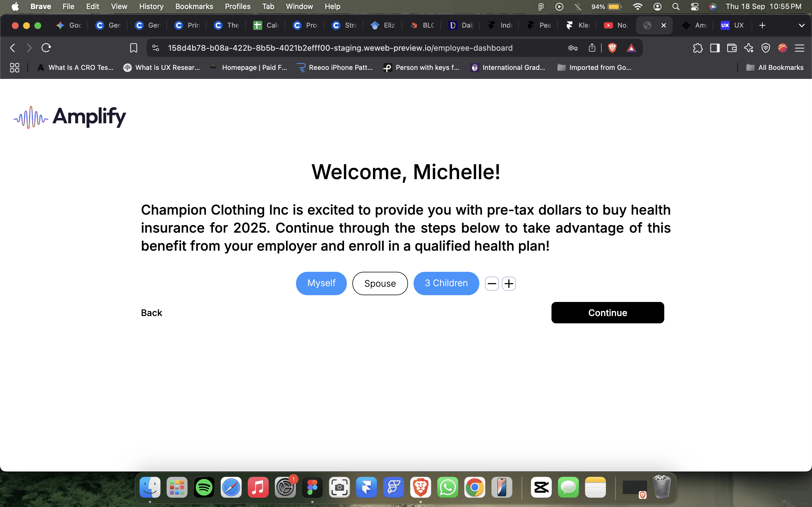This screenshot has height=507, width=812.
Task: Toggle the 3 Children coverage option
Action: tap(446, 283)
